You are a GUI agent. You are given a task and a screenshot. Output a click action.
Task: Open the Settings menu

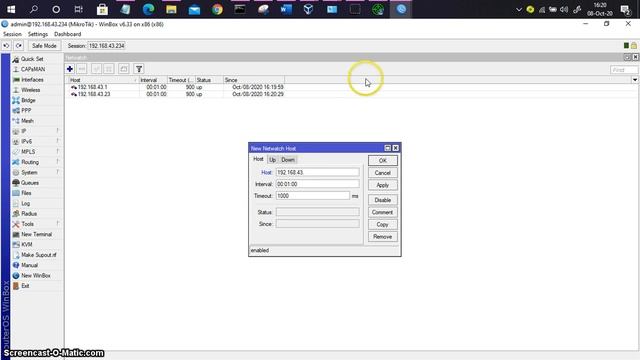click(38, 34)
